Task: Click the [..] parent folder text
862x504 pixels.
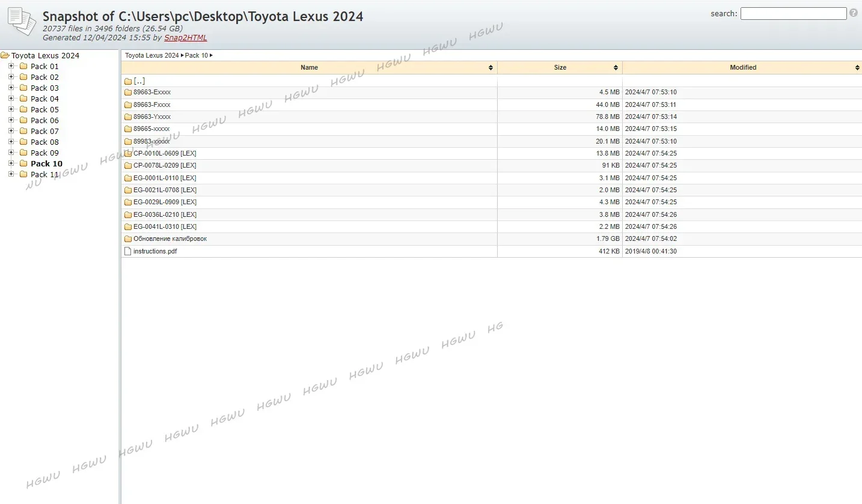Action: [x=139, y=80]
